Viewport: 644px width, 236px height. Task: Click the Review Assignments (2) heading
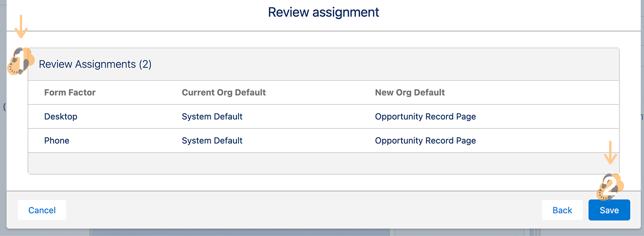[x=95, y=64]
